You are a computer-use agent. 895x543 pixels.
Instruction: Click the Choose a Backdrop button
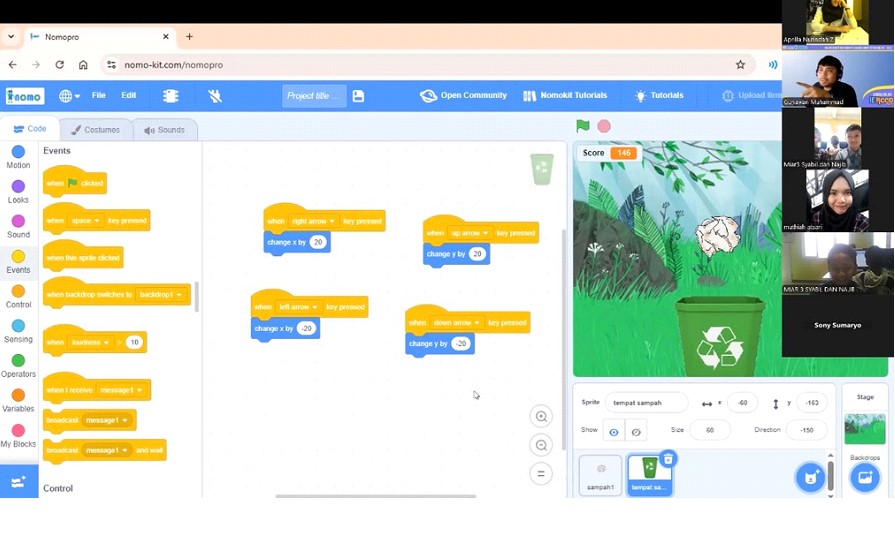(865, 477)
